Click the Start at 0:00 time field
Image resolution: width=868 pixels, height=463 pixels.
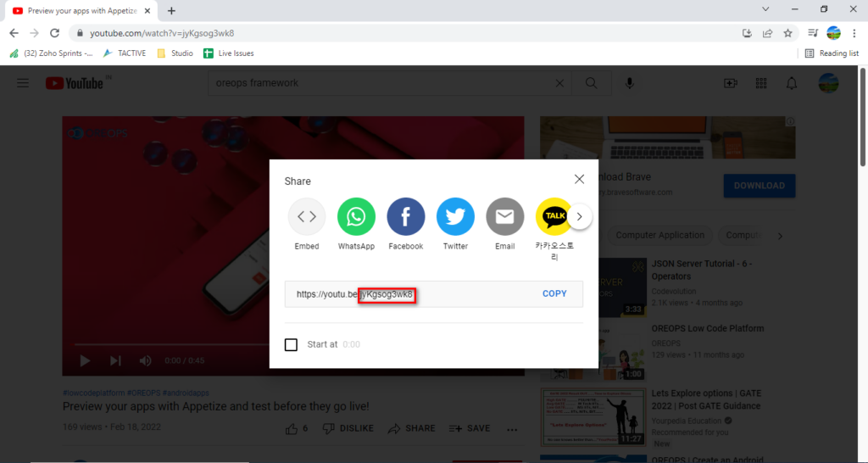click(351, 344)
